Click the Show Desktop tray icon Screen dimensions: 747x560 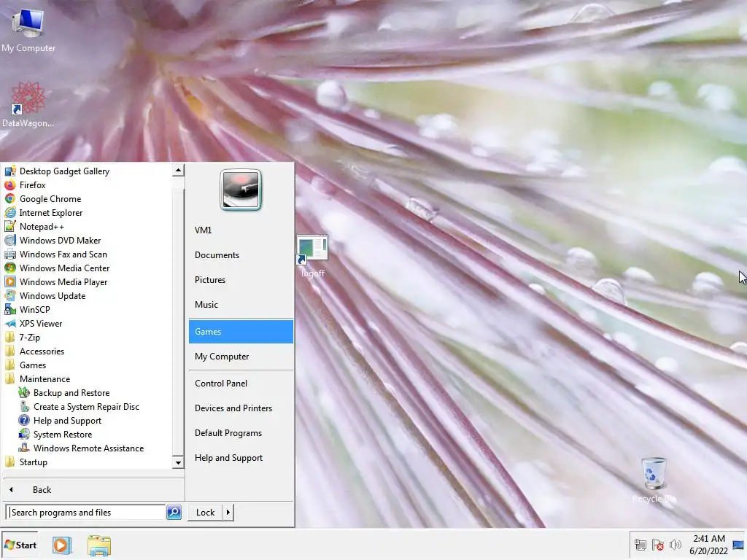click(738, 545)
